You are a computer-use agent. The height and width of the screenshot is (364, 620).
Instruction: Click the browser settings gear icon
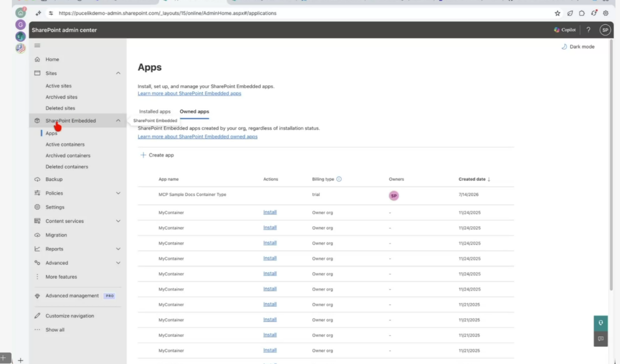click(x=605, y=13)
